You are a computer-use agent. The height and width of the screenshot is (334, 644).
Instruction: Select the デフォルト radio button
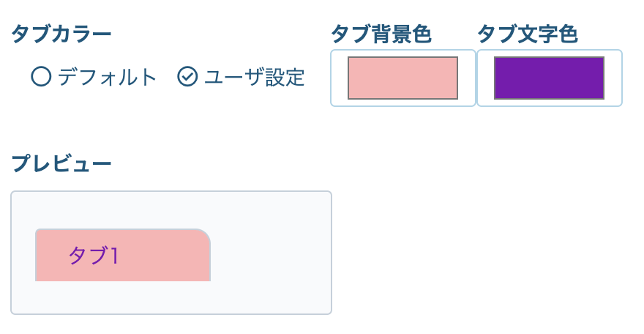(x=41, y=76)
